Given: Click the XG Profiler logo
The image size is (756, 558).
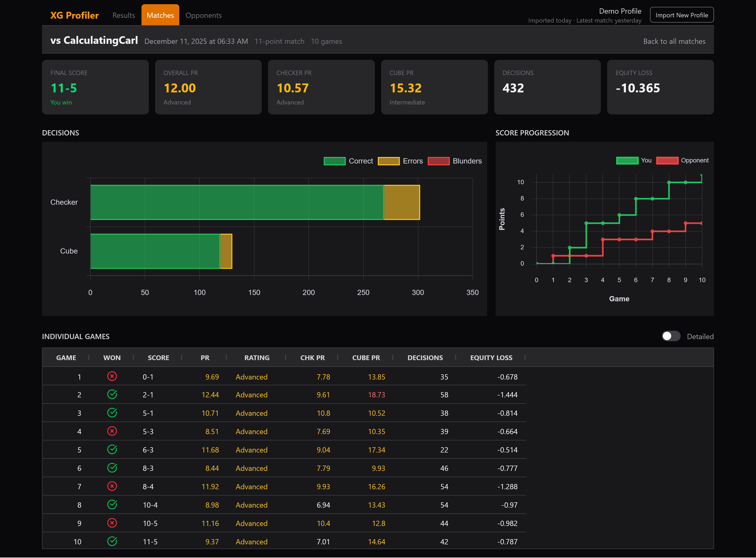Looking at the screenshot, I should (x=74, y=15).
